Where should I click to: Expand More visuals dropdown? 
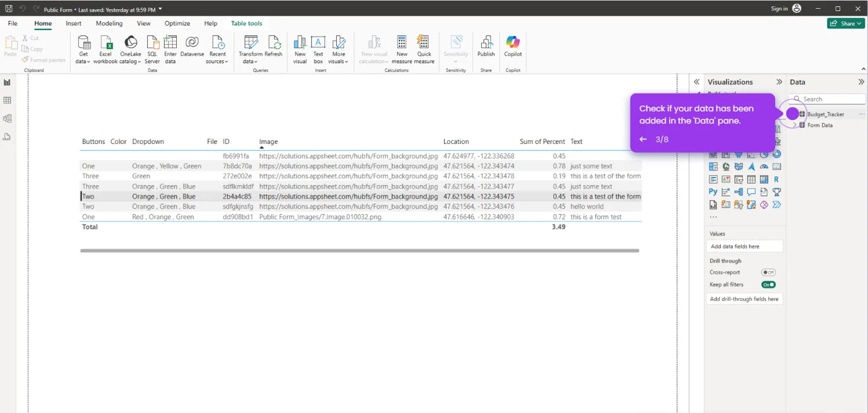tap(346, 62)
